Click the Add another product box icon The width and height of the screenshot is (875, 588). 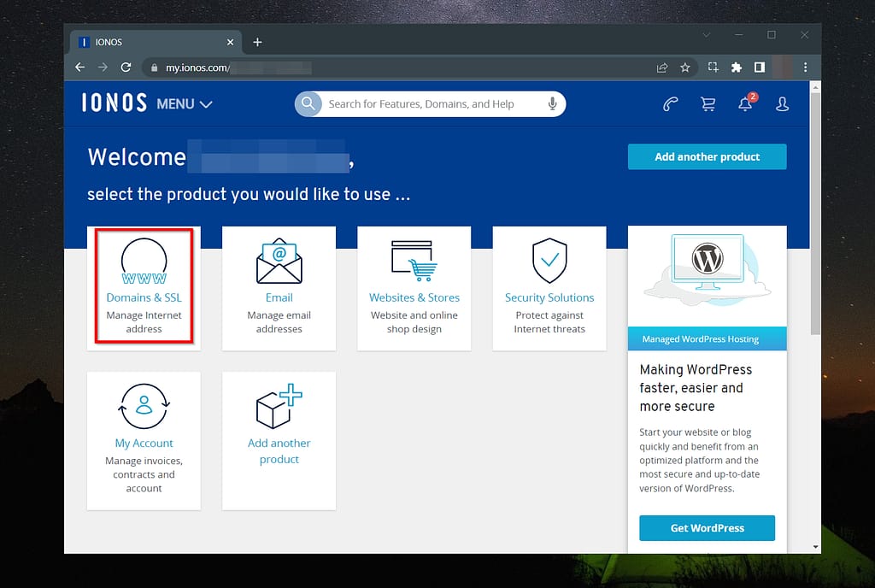point(279,406)
